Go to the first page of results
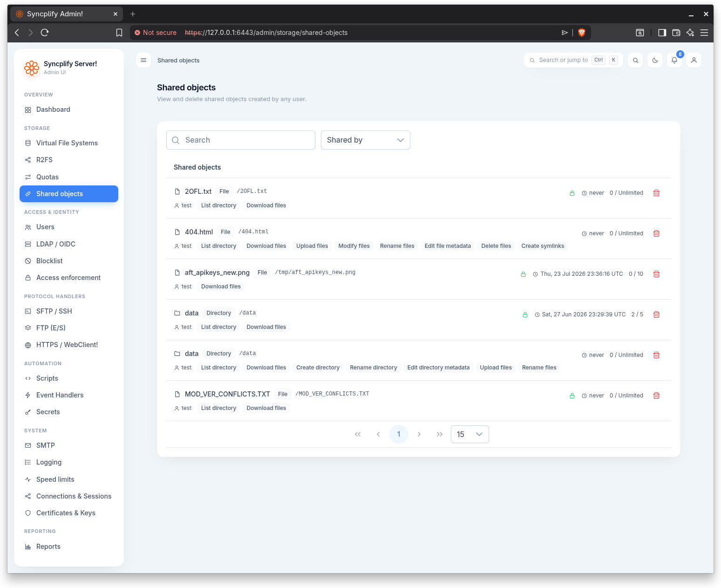721x588 pixels. tap(358, 434)
